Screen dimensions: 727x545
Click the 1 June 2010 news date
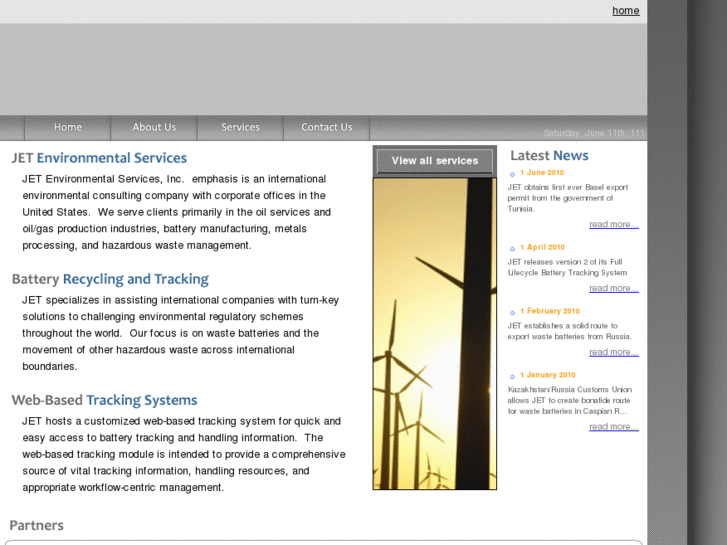542,173
